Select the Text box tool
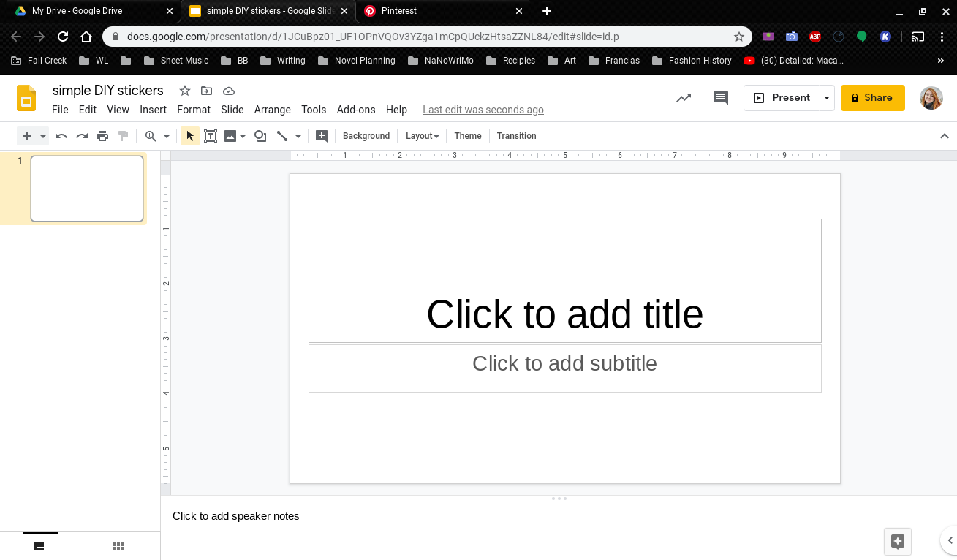 pyautogui.click(x=211, y=135)
